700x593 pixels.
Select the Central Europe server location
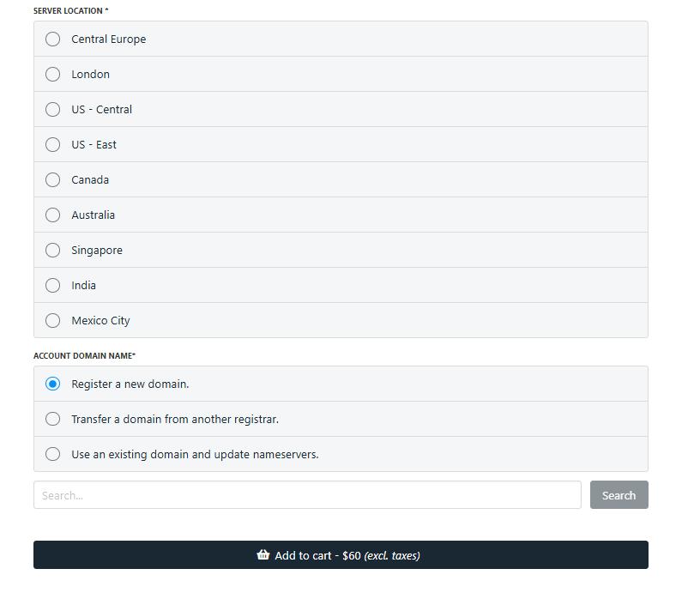click(x=53, y=39)
